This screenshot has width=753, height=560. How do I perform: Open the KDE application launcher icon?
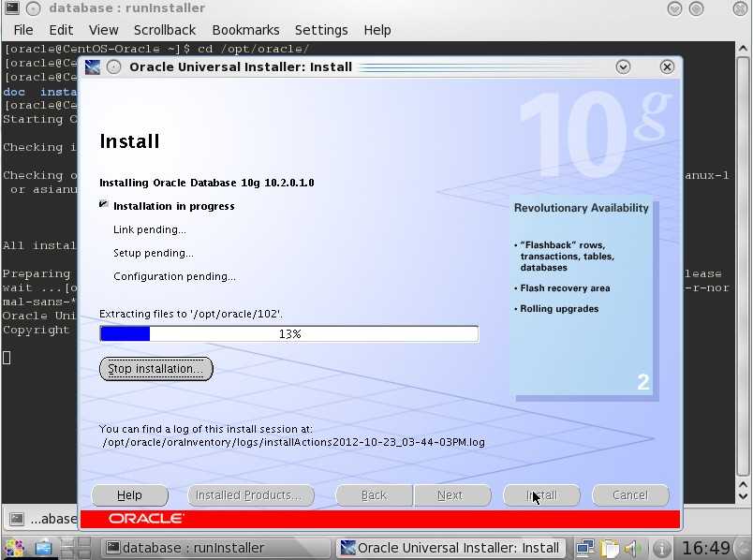(x=13, y=549)
